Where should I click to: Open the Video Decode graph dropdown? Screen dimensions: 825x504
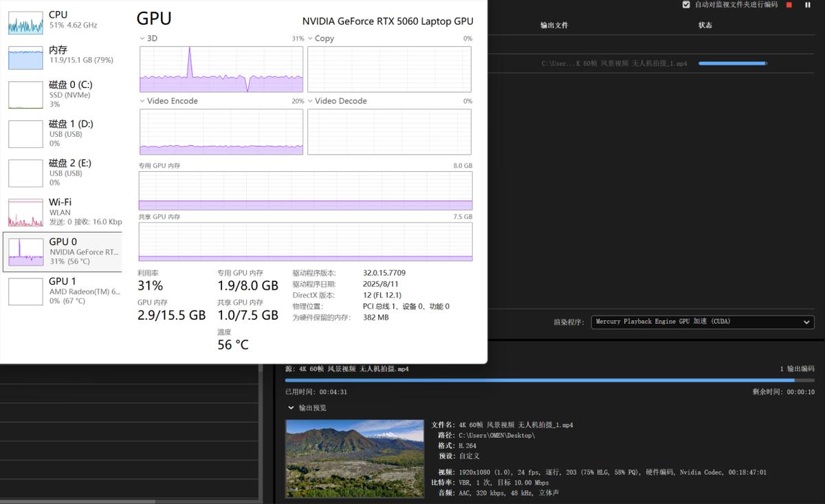pyautogui.click(x=310, y=101)
